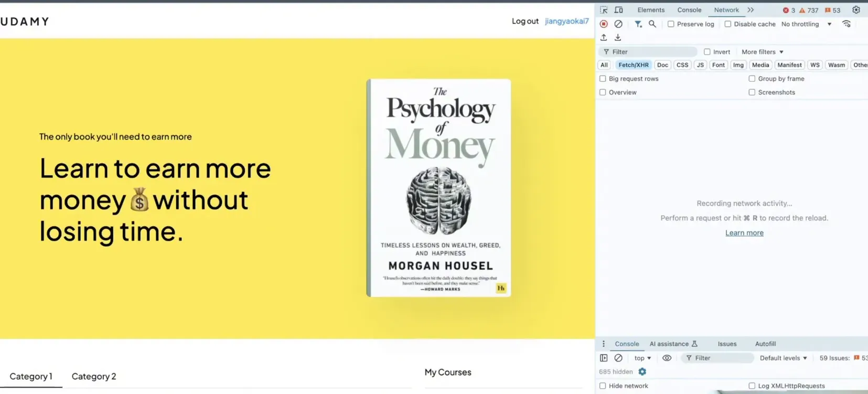The height and width of the screenshot is (394, 868).
Task: Clear the network log
Action: point(618,24)
